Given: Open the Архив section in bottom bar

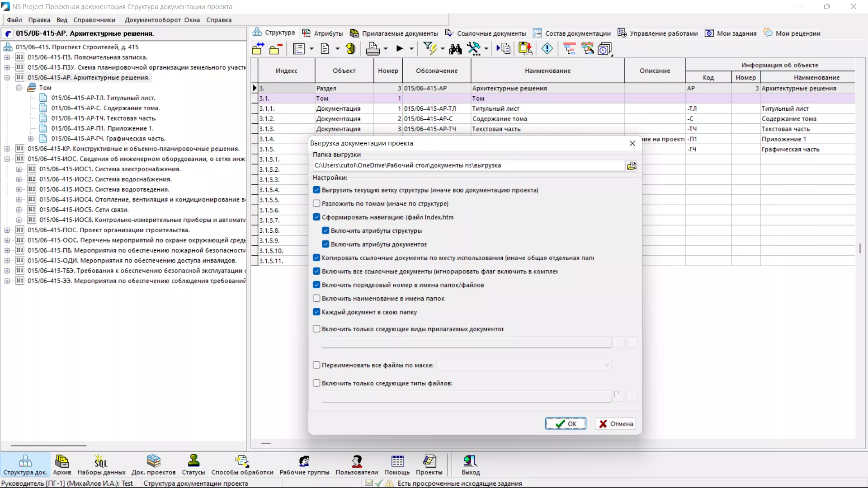Looking at the screenshot, I should click(x=62, y=465).
